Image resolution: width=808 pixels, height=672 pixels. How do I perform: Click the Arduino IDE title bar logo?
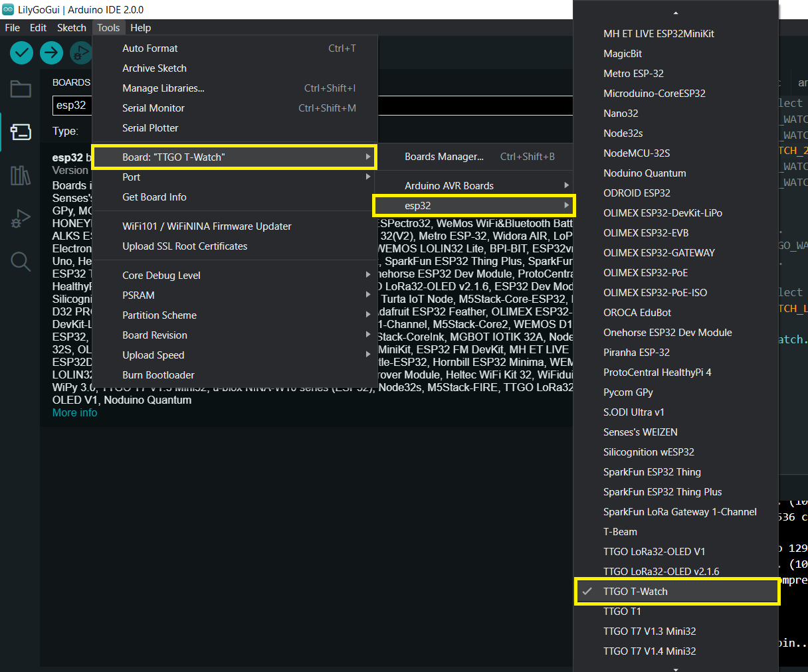8,9
